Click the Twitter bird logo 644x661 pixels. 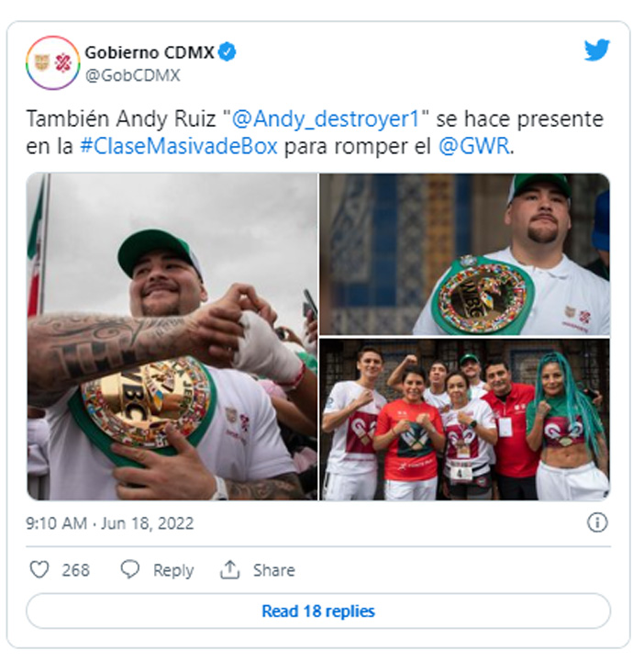pos(597,50)
